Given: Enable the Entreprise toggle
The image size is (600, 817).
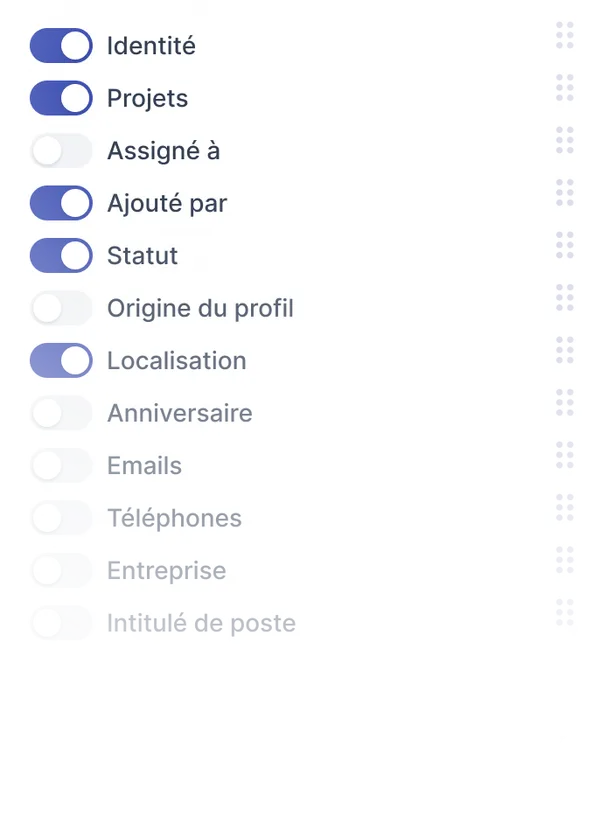Looking at the screenshot, I should tap(61, 570).
